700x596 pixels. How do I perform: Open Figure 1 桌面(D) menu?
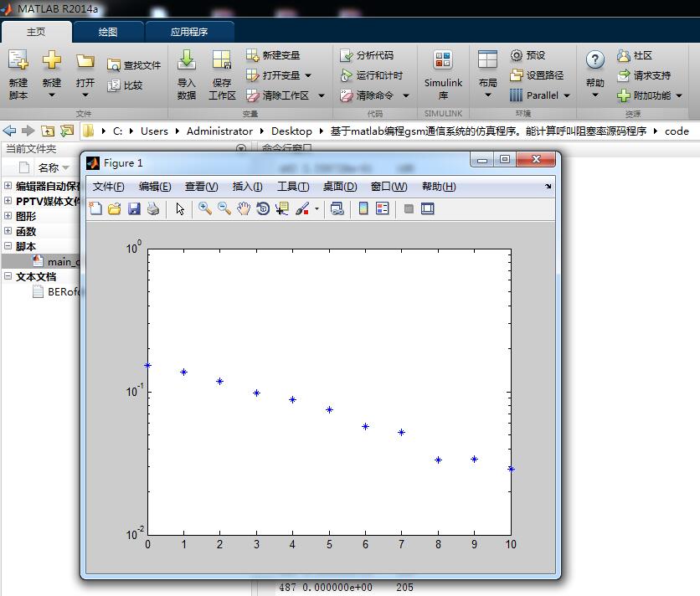click(x=340, y=187)
